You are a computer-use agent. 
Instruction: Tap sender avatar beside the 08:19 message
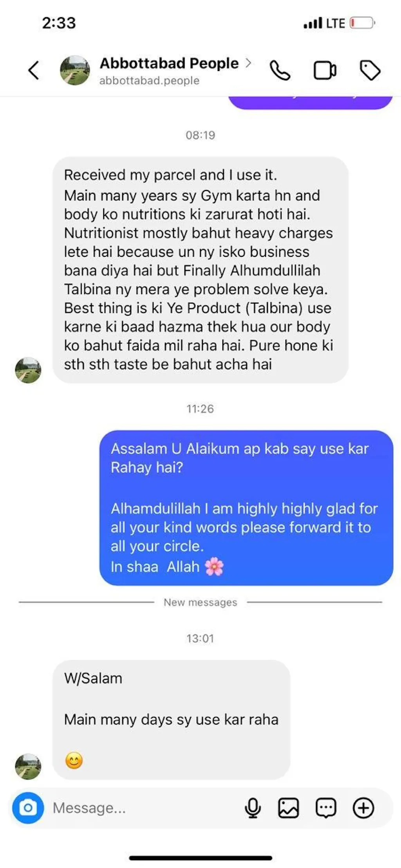point(28,370)
